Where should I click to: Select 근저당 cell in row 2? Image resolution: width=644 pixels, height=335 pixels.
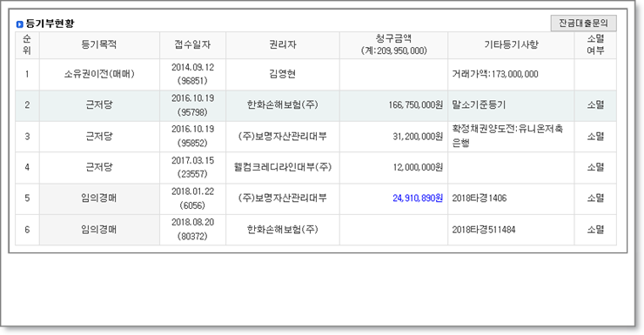pyautogui.click(x=99, y=105)
